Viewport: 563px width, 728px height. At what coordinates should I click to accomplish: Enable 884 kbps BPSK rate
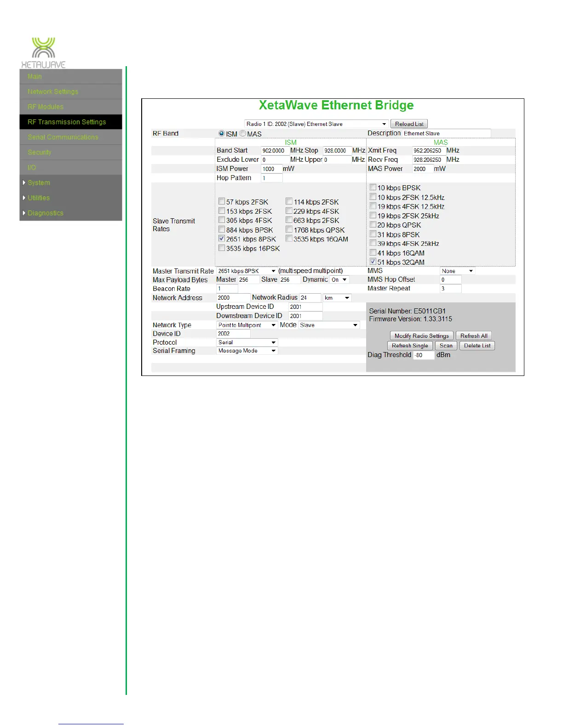click(x=222, y=229)
